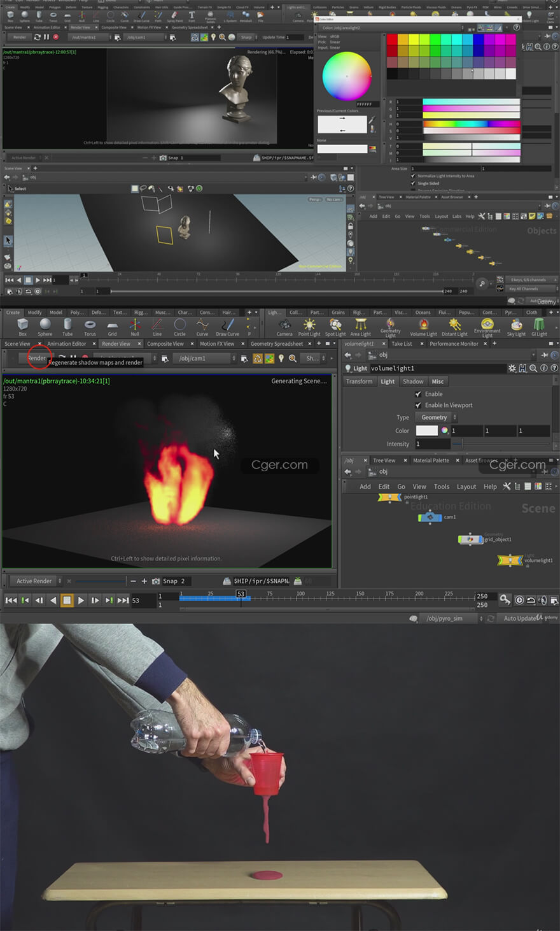
Task: Select the pointlight1 node in the network view
Action: pos(389,497)
